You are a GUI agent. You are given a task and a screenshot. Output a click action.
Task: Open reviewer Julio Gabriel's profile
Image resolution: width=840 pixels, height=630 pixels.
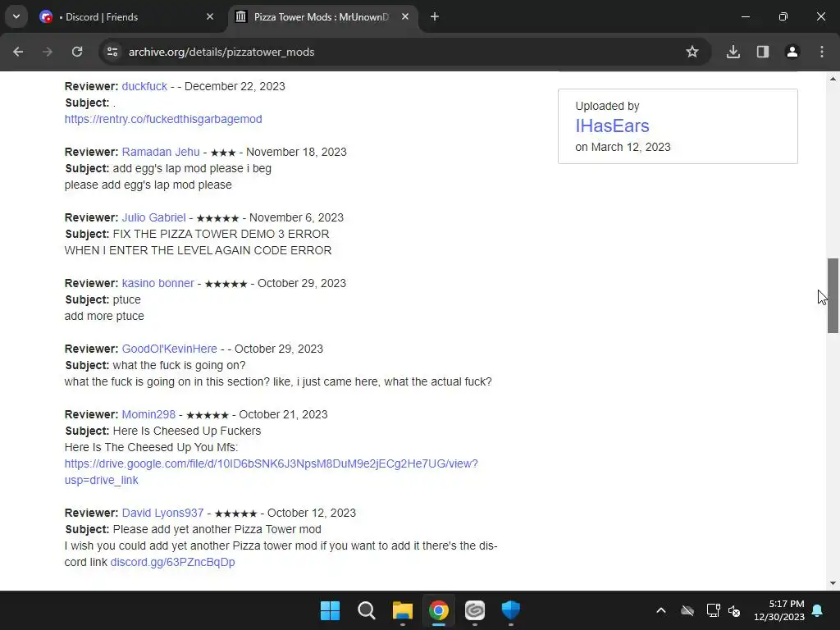point(153,217)
